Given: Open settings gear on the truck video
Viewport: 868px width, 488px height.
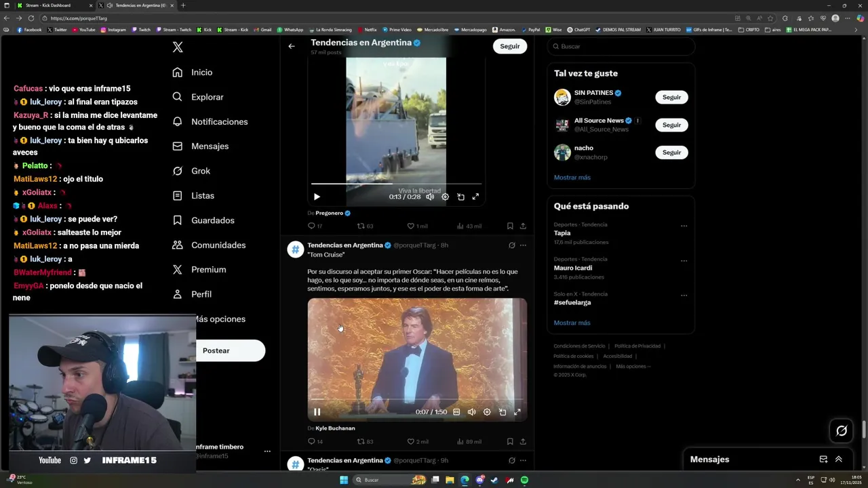Looking at the screenshot, I should tap(445, 197).
